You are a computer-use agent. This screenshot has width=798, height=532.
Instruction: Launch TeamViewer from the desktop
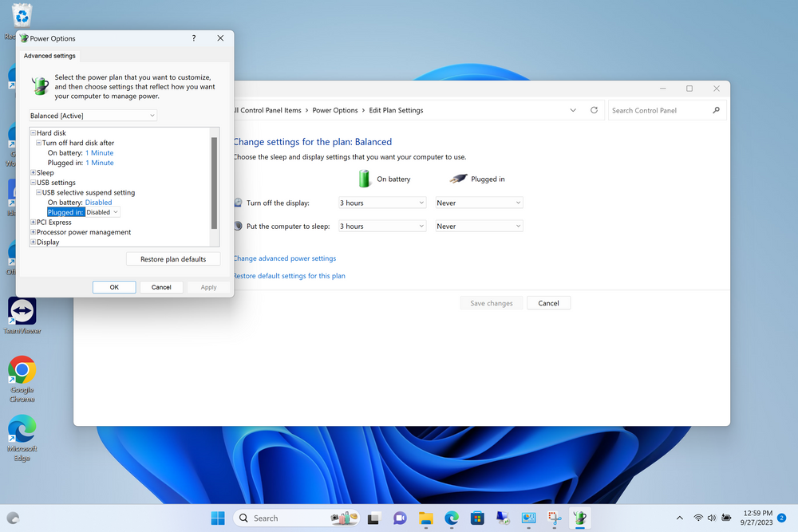point(21,311)
